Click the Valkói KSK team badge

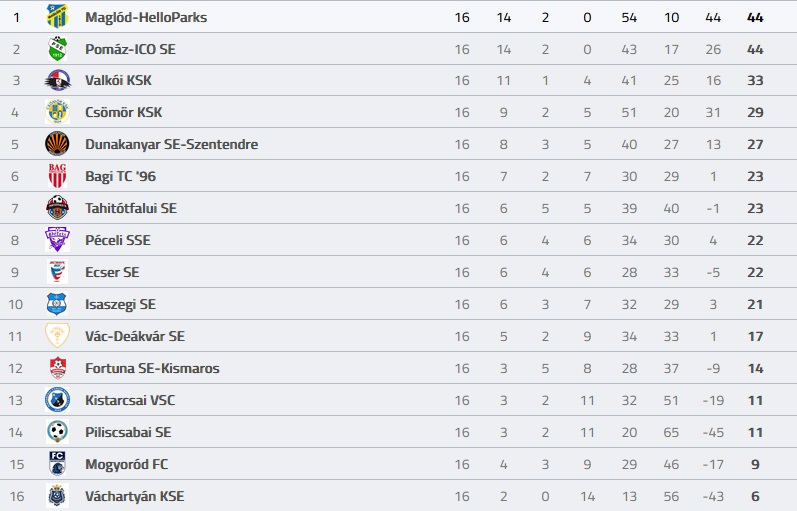(x=57, y=81)
